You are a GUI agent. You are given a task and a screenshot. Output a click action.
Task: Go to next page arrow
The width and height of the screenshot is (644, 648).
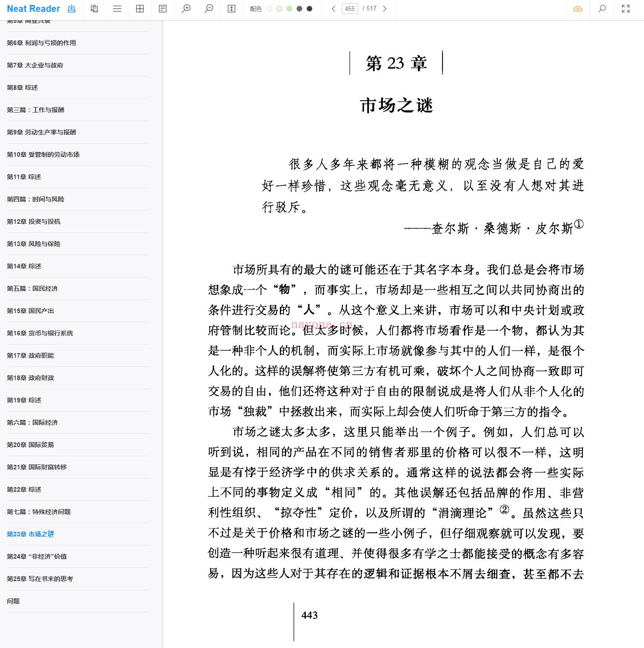[x=385, y=9]
